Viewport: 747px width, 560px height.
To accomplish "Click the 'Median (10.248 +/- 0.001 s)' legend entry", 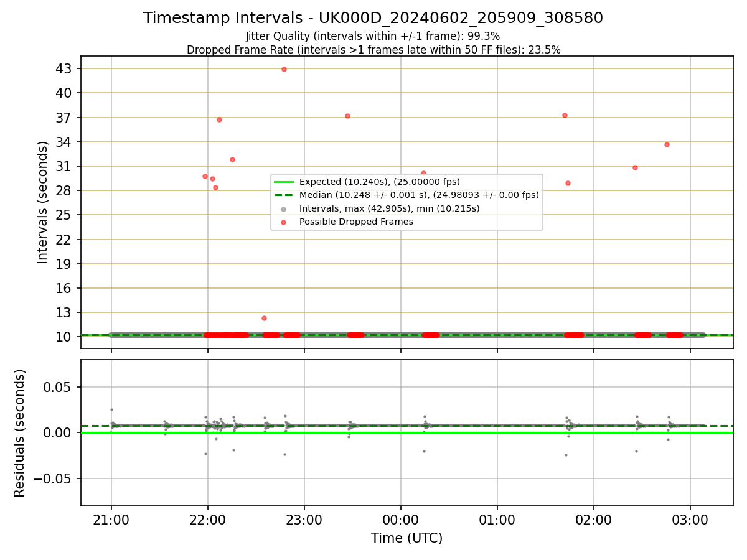I will (419, 195).
